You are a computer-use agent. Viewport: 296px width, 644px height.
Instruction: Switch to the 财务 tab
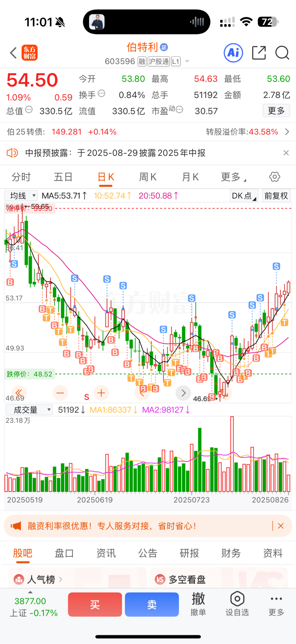tap(231, 553)
